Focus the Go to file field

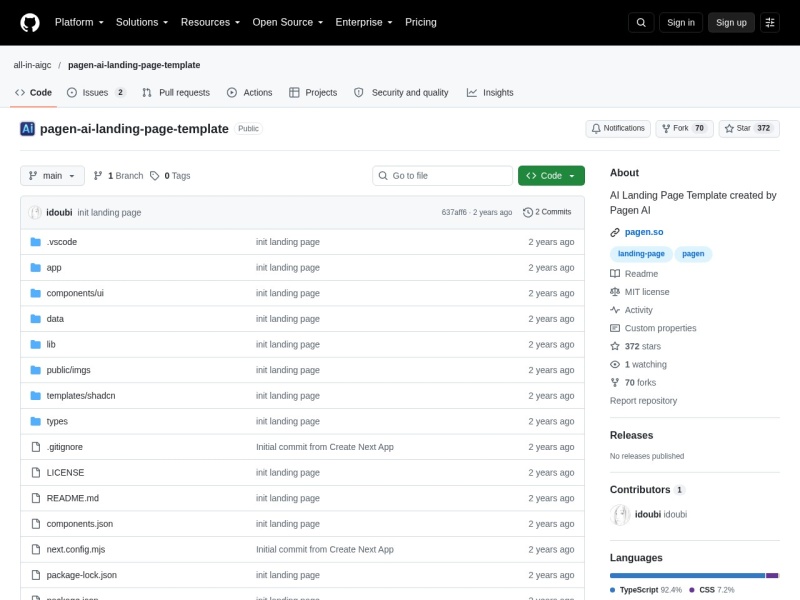click(442, 176)
